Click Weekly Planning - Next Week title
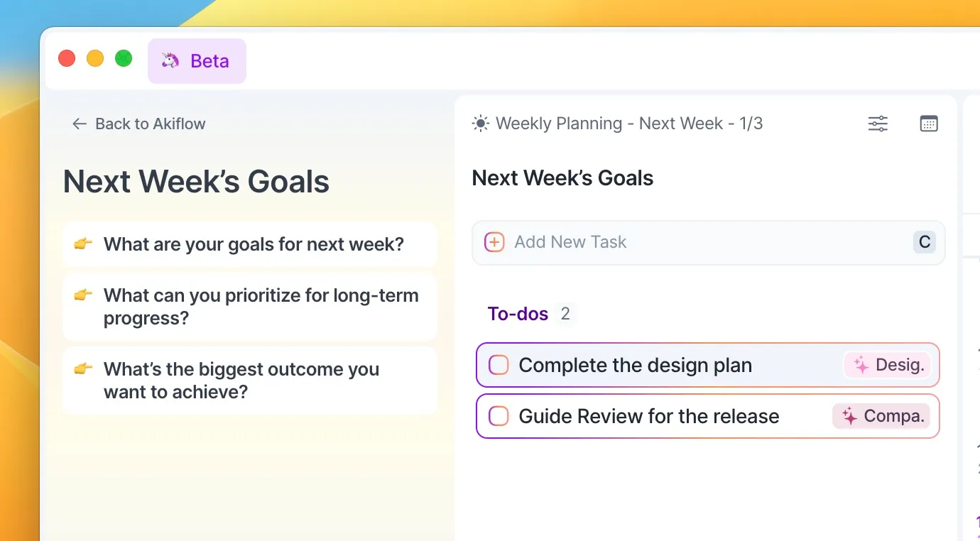Screen dimensions: 980x541 point(629,124)
